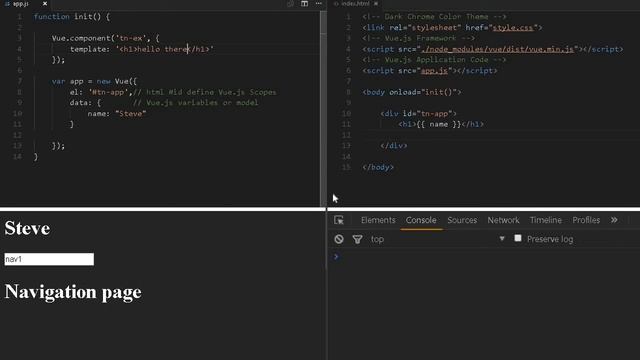Image resolution: width=640 pixels, height=360 pixels.
Task: Switch to the Console tab
Action: click(x=421, y=220)
